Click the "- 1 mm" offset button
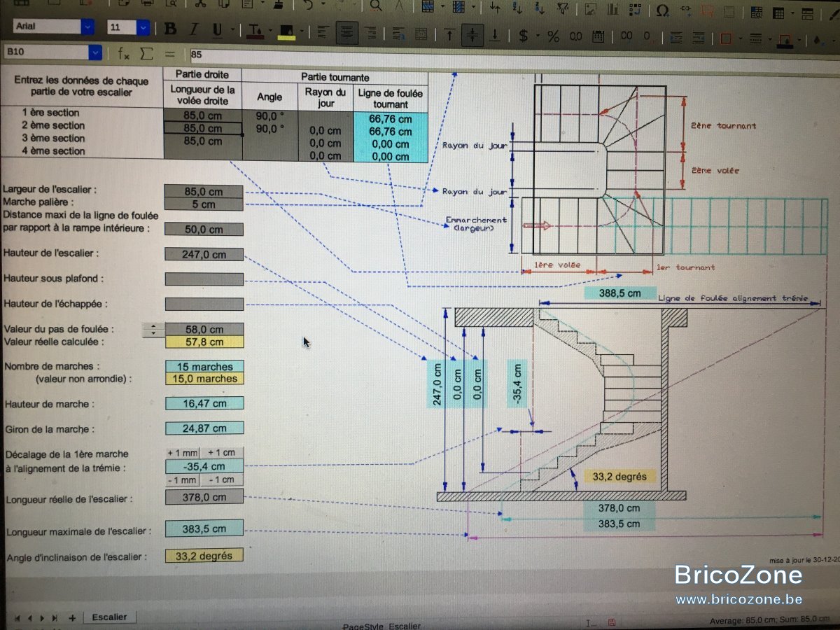Screen dimensions: 840x630 tap(182, 480)
